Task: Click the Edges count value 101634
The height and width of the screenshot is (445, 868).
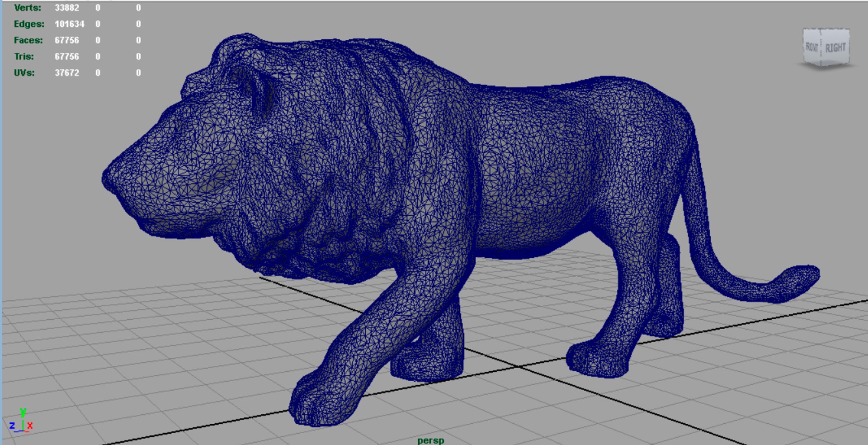Action: pos(70,24)
